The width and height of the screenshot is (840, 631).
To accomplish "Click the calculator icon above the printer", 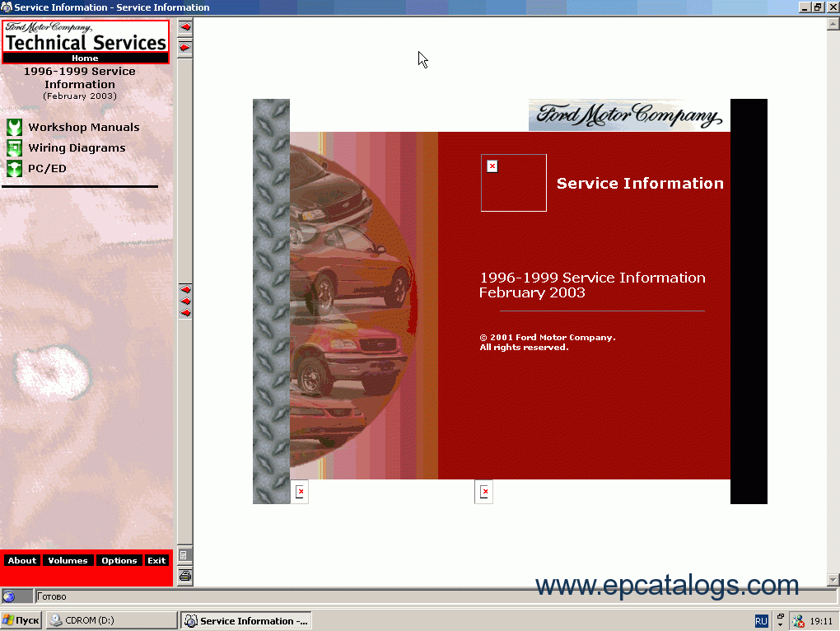I will tap(184, 555).
